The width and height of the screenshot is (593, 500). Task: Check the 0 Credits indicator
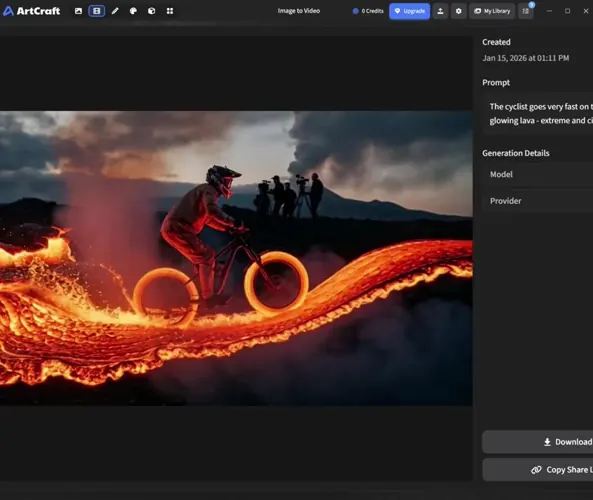coord(368,11)
